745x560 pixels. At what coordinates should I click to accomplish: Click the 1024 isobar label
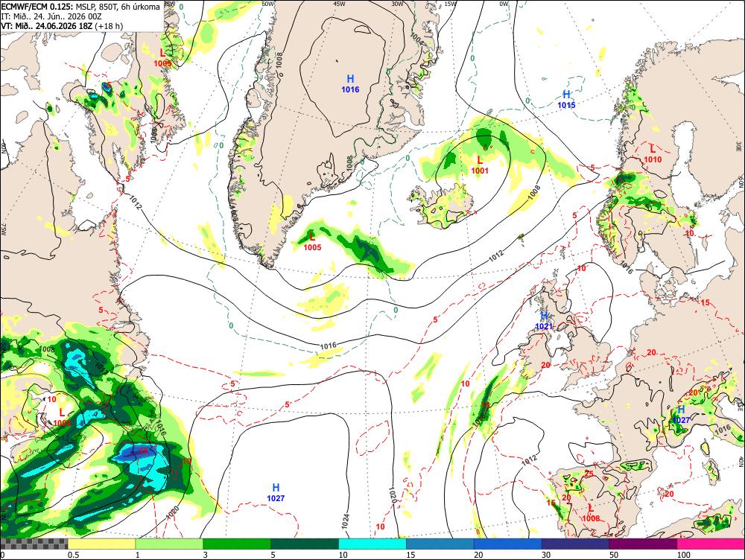pos(346,521)
